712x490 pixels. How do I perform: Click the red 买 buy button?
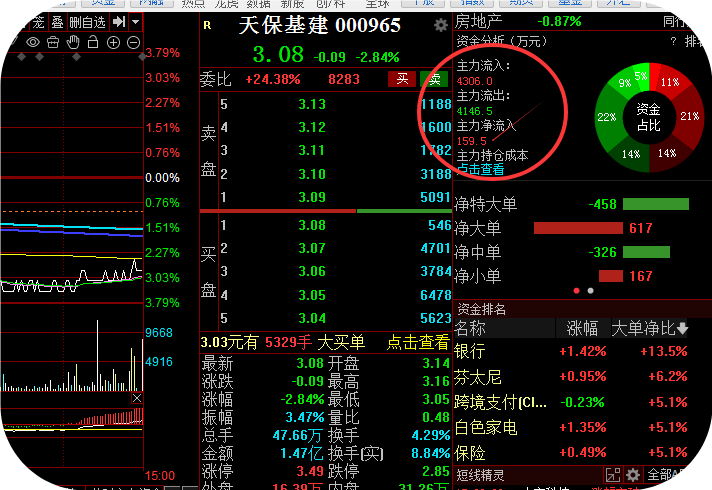tap(402, 79)
